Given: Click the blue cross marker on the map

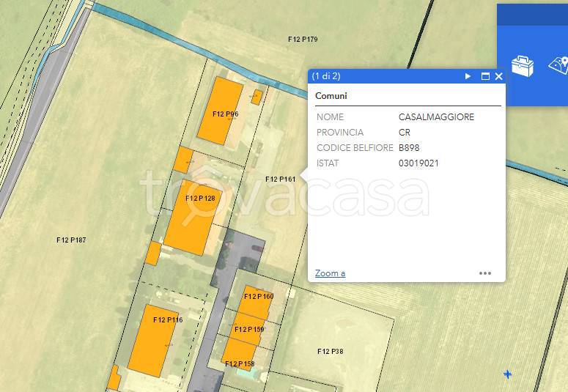Looking at the screenshot, I should click(x=507, y=374).
